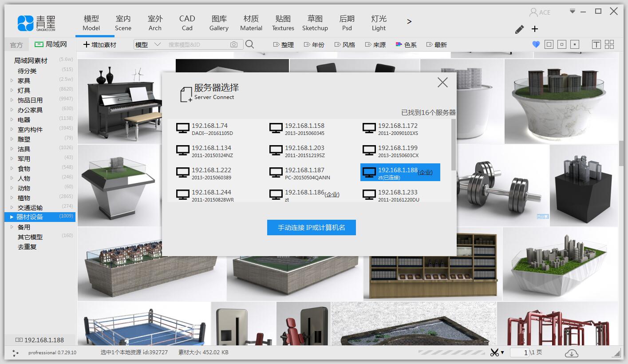The height and width of the screenshot is (364, 628).
Task: Click the 来源 tag filter
Action: coord(375,45)
